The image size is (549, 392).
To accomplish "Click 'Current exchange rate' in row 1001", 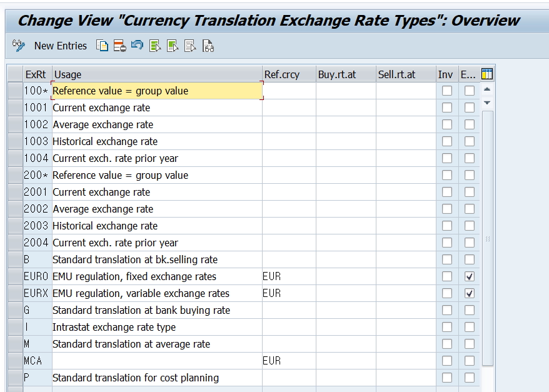I will 101,108.
